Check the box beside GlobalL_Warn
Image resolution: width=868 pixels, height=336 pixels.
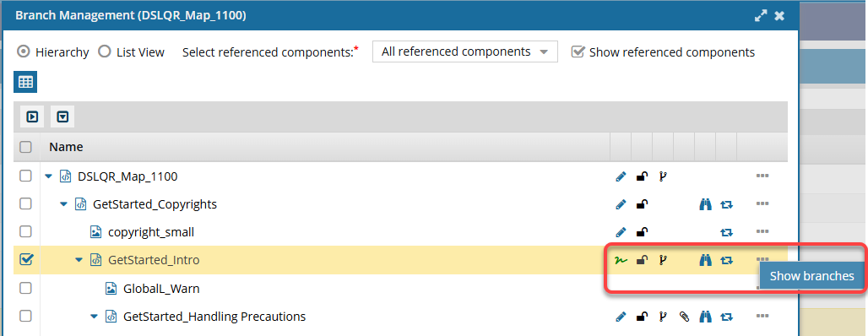coord(25,289)
